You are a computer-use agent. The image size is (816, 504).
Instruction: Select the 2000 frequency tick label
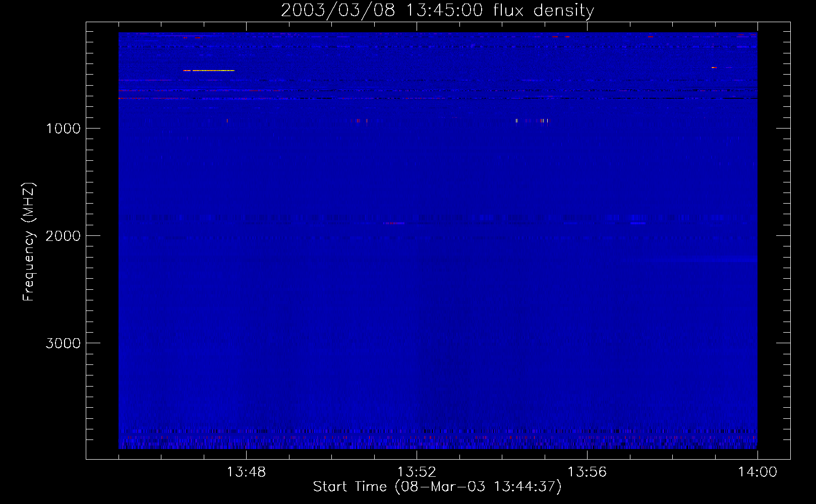click(63, 236)
